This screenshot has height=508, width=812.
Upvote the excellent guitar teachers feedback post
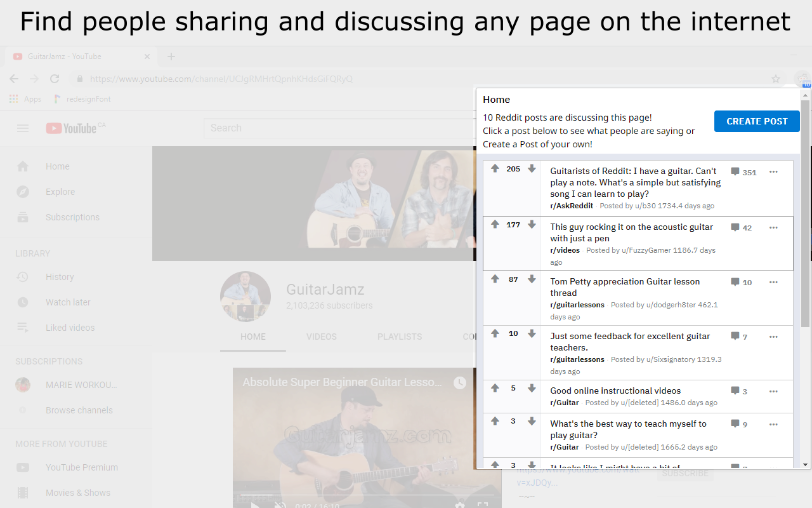pyautogui.click(x=495, y=334)
